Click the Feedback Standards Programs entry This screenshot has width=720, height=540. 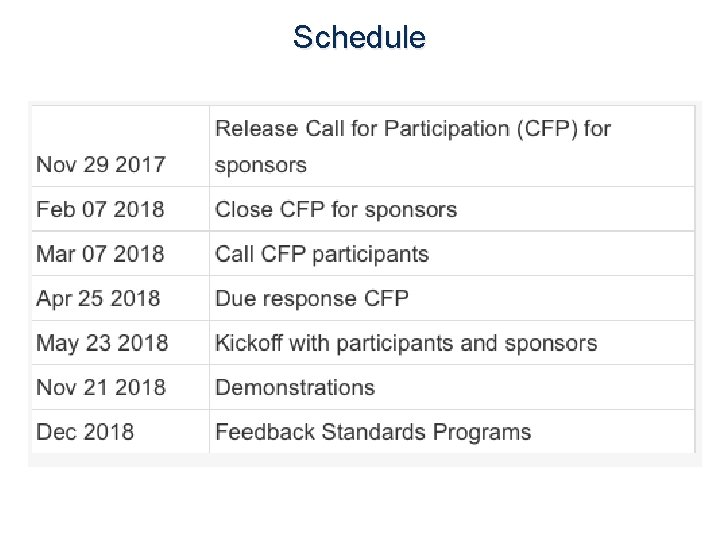(x=373, y=432)
